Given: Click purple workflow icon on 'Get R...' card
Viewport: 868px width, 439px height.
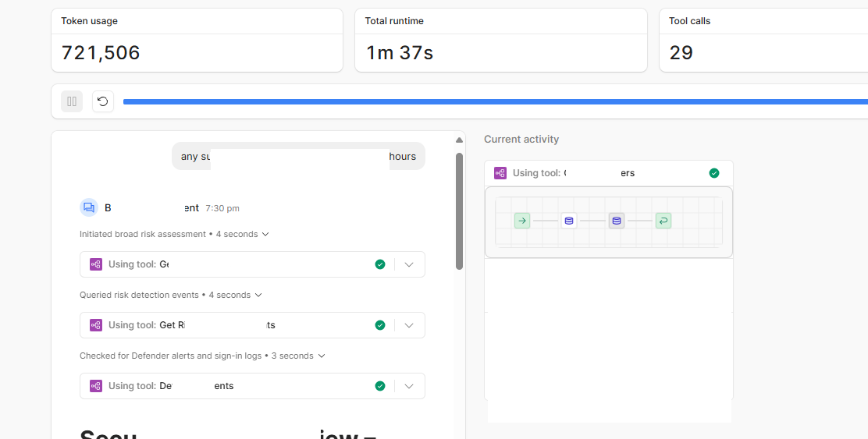Looking at the screenshot, I should [x=96, y=325].
